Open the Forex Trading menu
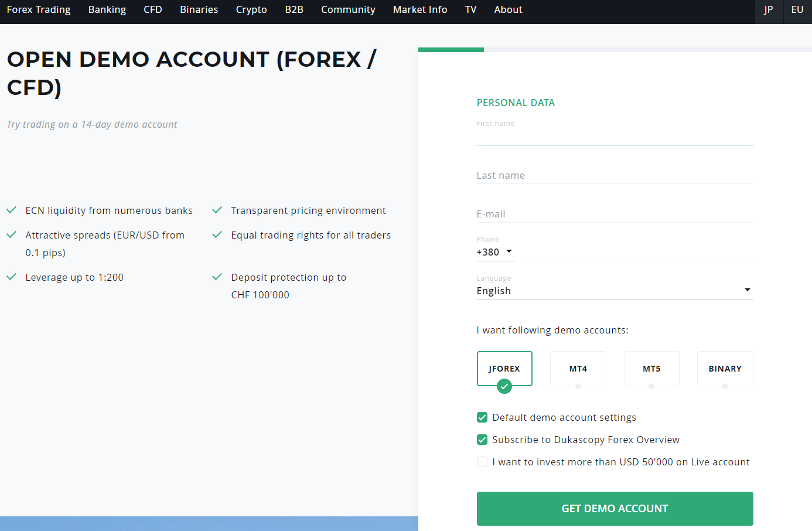 pos(39,10)
